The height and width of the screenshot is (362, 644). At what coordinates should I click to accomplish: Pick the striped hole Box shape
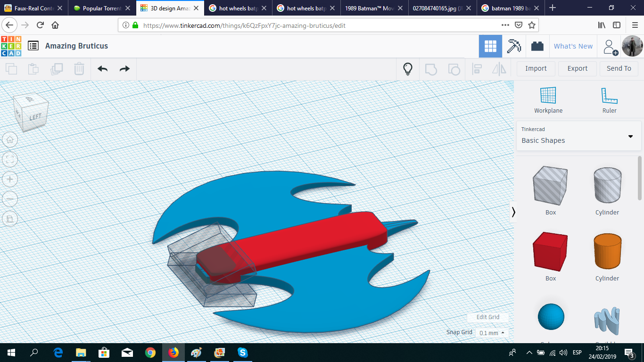(x=550, y=186)
